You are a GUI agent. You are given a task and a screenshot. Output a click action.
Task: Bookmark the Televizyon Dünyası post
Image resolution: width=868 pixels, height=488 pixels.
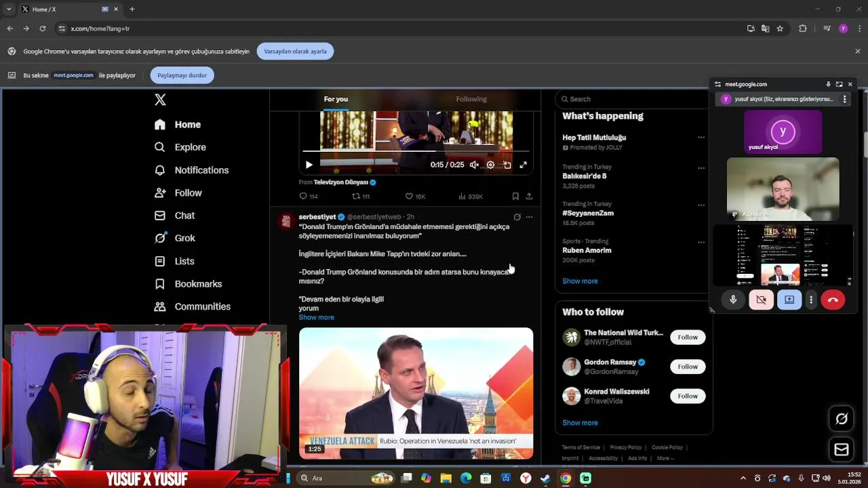[x=515, y=197]
